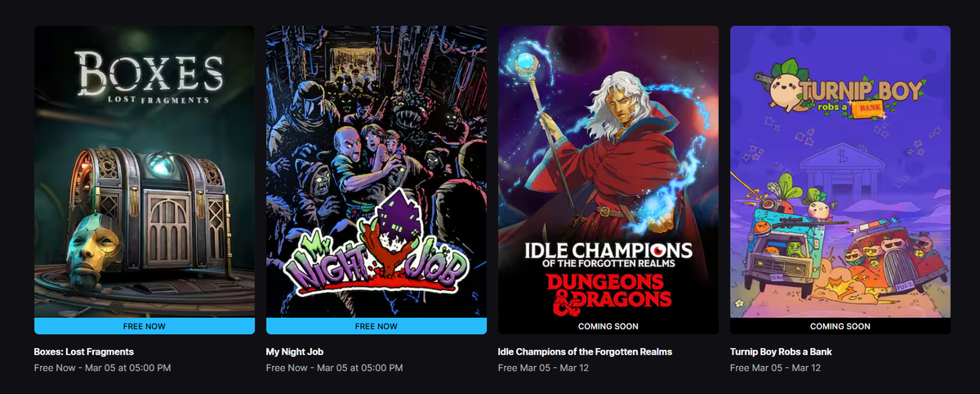Open the My Night Job cover art

[x=376, y=172]
